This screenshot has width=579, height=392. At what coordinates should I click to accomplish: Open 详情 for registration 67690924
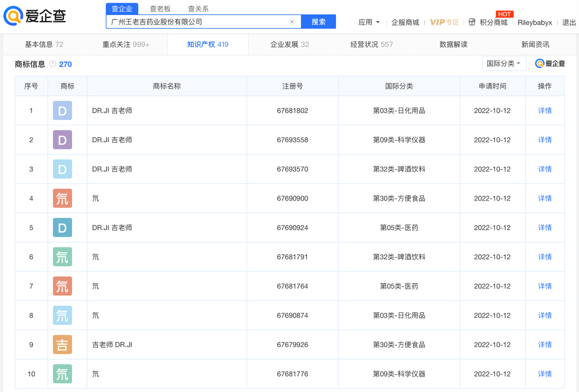click(x=545, y=227)
